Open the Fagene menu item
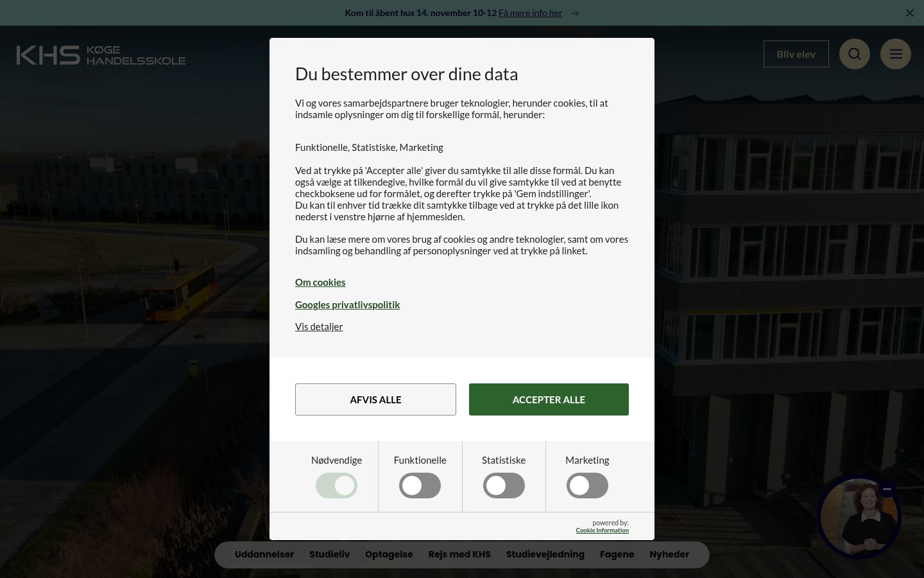The height and width of the screenshot is (578, 924). 617,554
